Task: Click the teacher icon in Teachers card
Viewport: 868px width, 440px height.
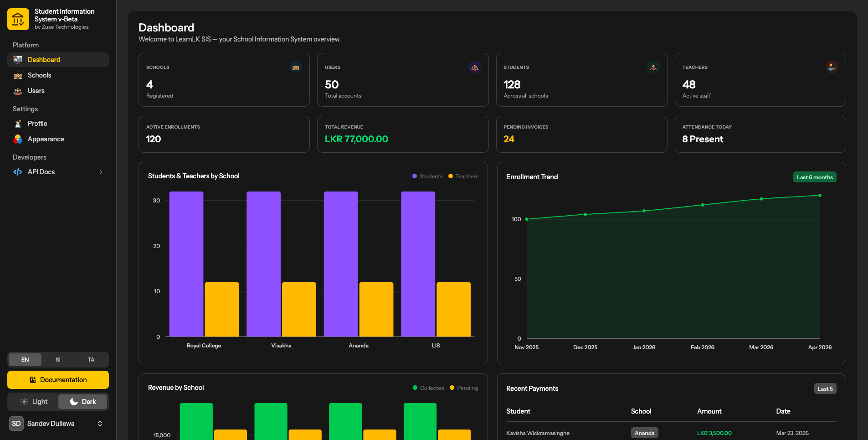Action: [x=832, y=67]
